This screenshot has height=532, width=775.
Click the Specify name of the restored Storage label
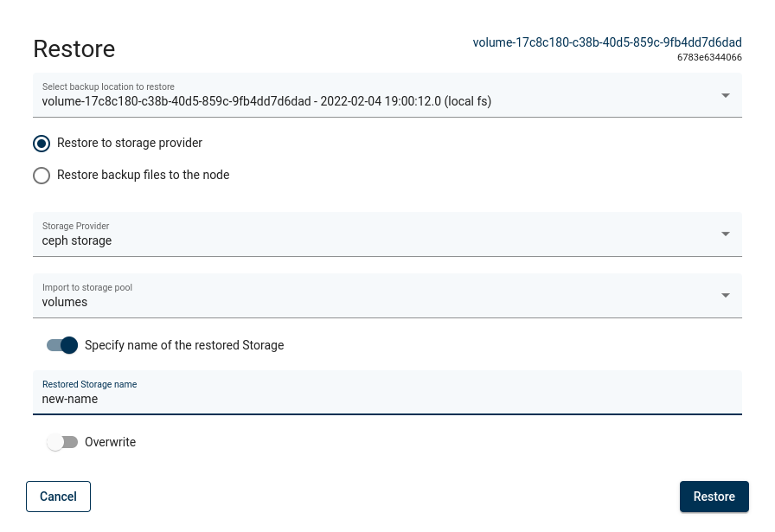[x=184, y=345]
